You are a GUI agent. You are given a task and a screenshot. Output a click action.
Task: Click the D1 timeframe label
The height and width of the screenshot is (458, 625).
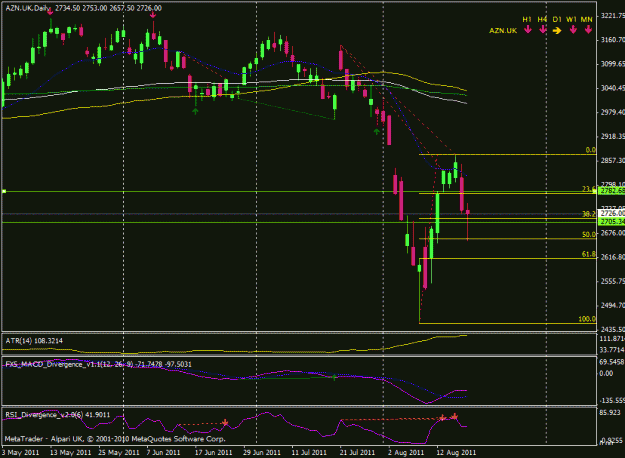coord(557,20)
